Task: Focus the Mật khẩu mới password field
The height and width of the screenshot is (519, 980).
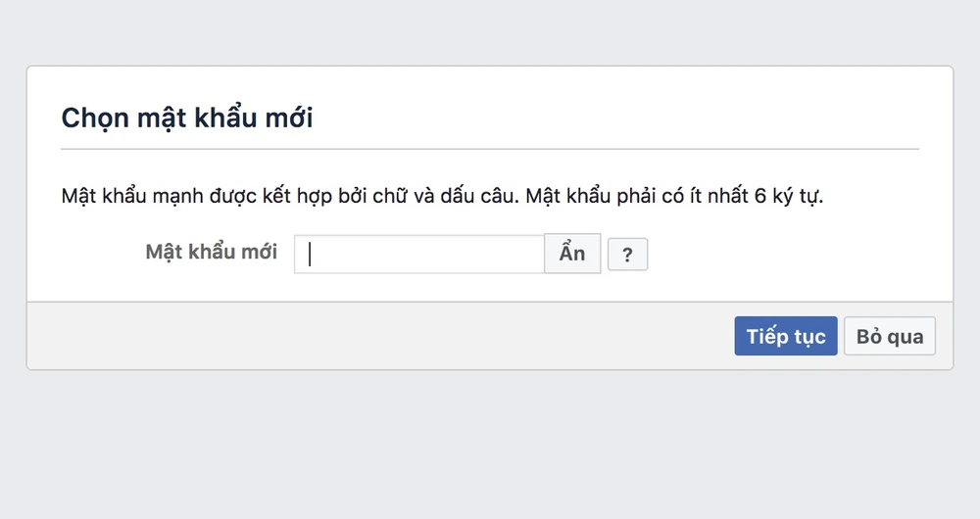Action: [x=419, y=254]
